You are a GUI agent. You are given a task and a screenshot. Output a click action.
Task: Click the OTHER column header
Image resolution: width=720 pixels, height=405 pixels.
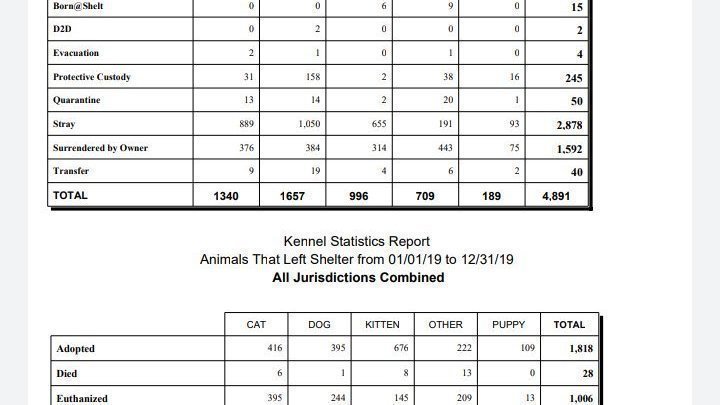(445, 325)
